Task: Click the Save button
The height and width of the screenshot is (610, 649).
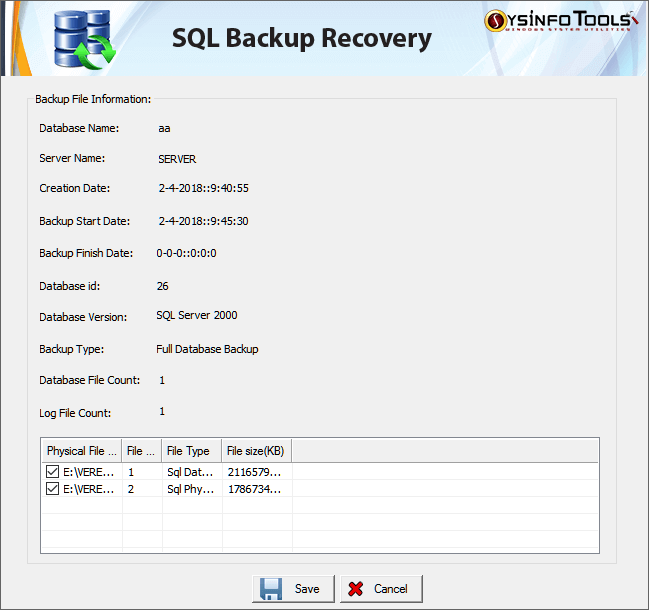Action: pyautogui.click(x=291, y=589)
